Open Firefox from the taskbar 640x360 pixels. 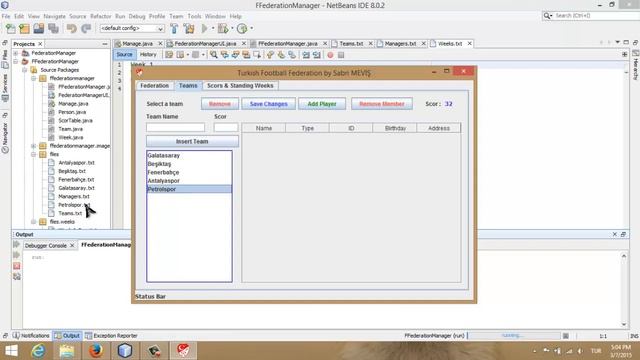(x=96, y=351)
